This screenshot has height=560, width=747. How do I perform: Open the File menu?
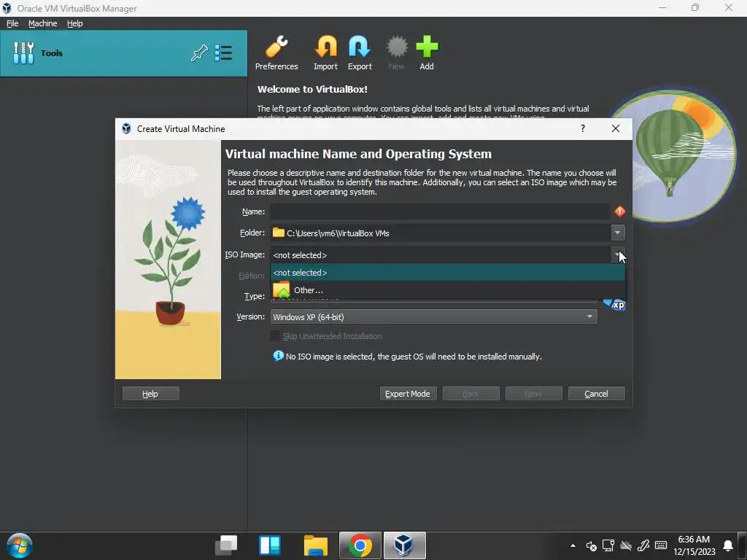pyautogui.click(x=12, y=23)
